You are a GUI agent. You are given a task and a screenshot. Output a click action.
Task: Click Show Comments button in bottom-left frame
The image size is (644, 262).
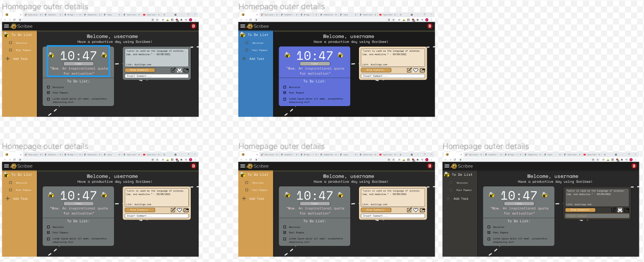140,210
